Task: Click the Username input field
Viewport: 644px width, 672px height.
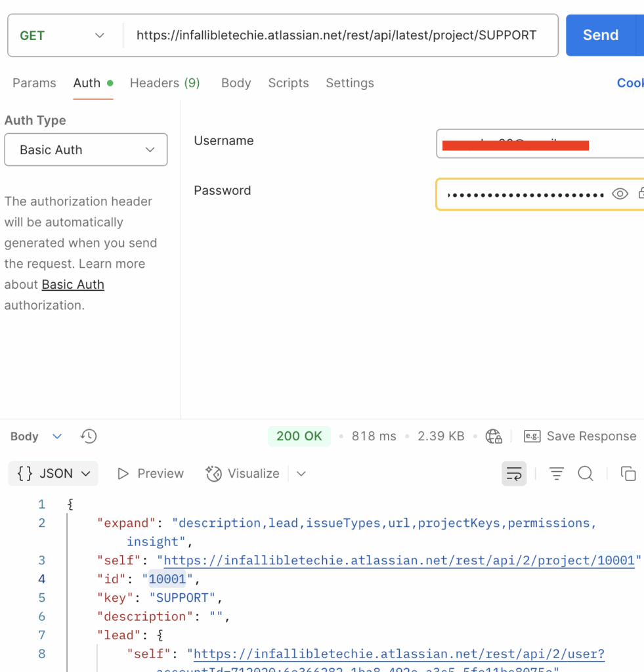Action: (x=540, y=144)
